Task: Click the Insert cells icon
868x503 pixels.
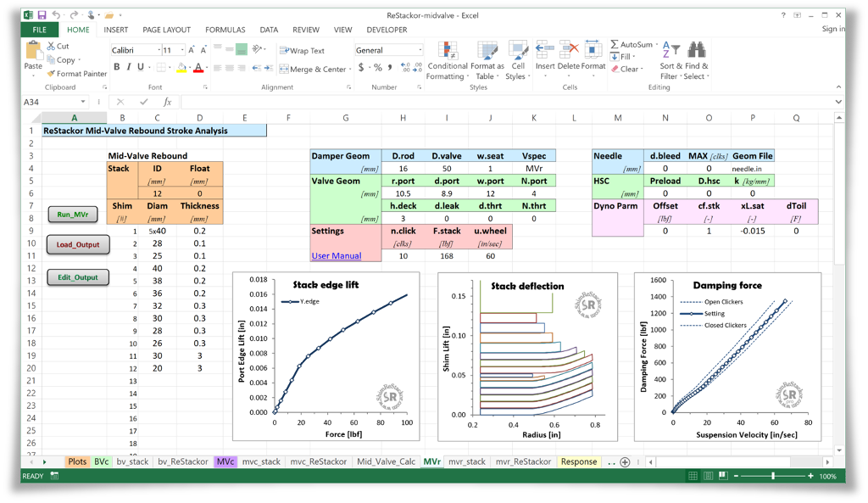Action: (545, 50)
